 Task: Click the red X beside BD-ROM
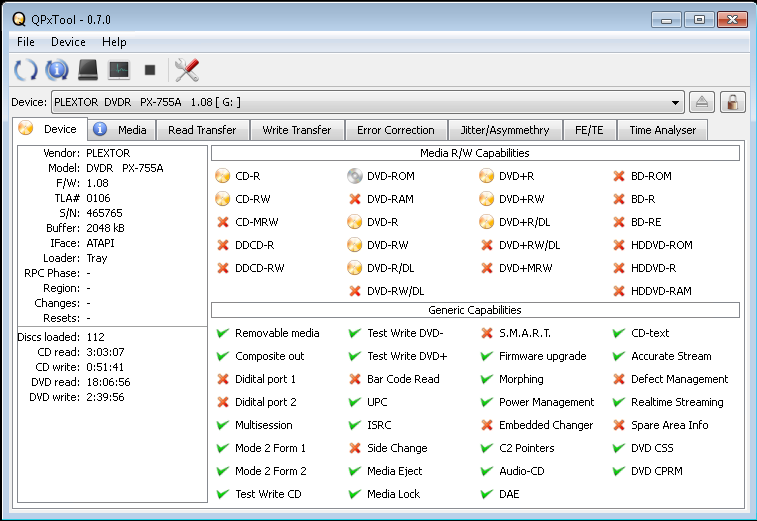click(x=619, y=176)
